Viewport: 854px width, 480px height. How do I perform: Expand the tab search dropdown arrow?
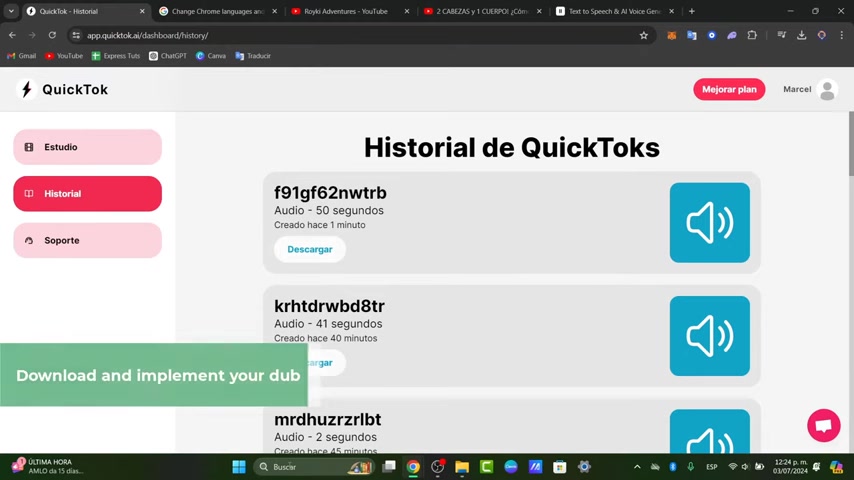point(11,11)
